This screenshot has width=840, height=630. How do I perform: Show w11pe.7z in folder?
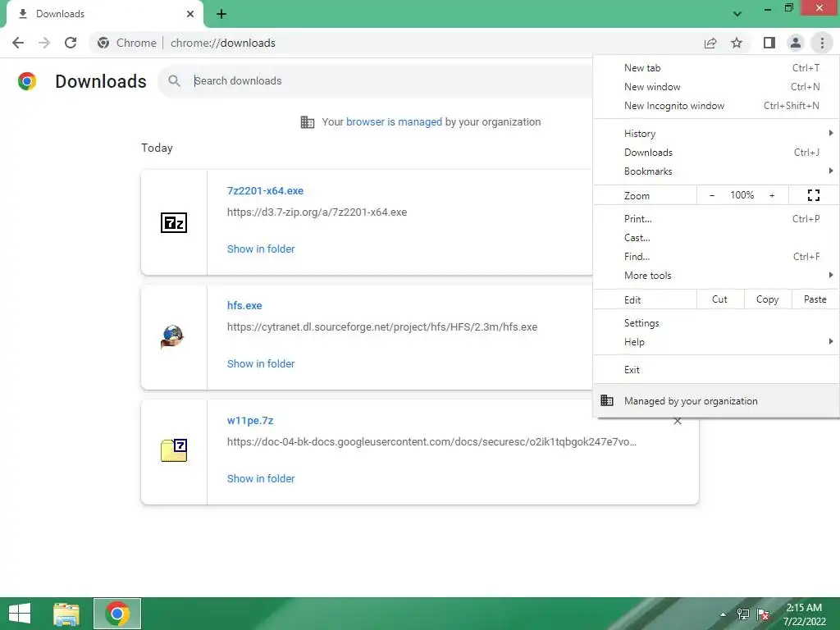point(261,479)
